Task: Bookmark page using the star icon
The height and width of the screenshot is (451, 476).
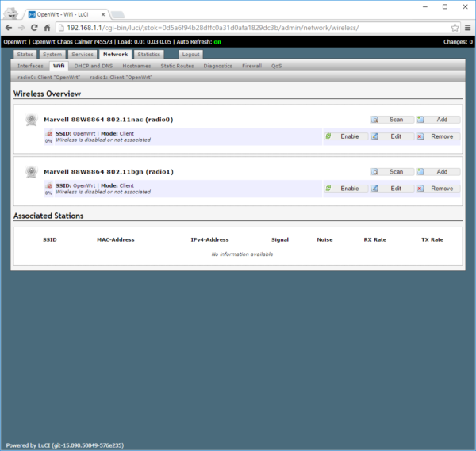Action: click(x=455, y=27)
